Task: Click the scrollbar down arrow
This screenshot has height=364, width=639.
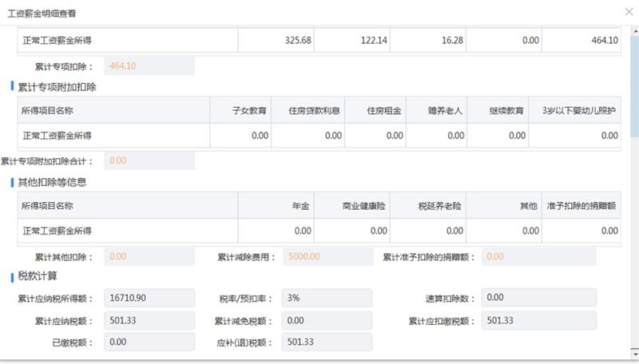Action: pyautogui.click(x=634, y=354)
